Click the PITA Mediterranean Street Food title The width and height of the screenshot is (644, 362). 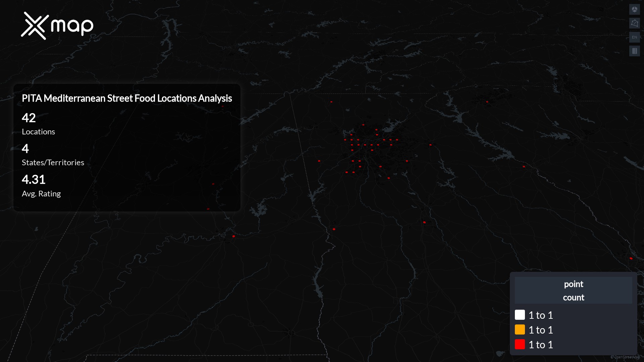coord(127,98)
